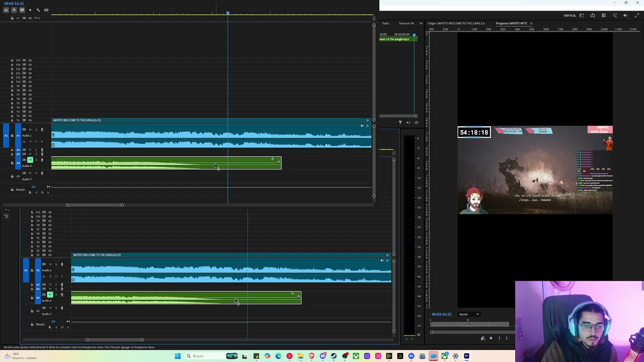Solo track Audio 4 in the upper timeline
The image size is (644, 362).
tap(36, 160)
